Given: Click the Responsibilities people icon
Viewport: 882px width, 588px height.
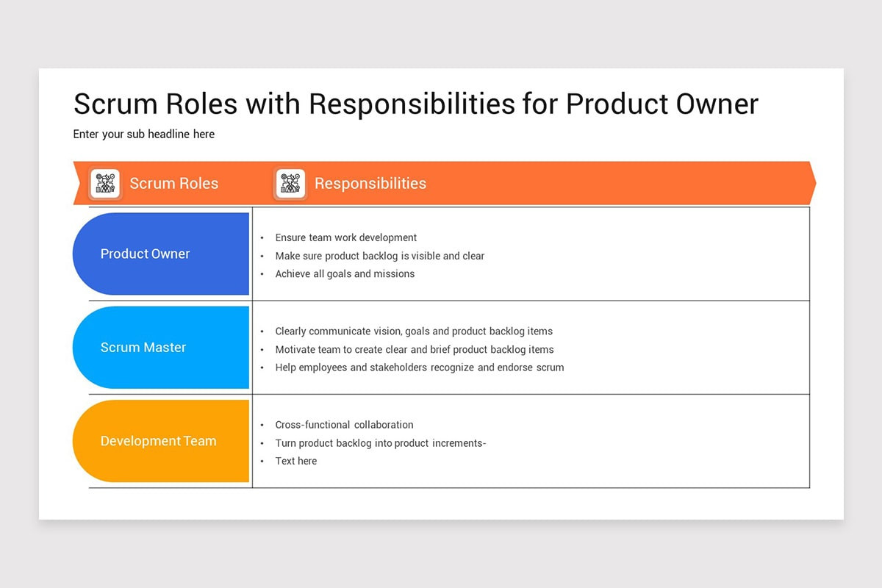Looking at the screenshot, I should pos(290,184).
